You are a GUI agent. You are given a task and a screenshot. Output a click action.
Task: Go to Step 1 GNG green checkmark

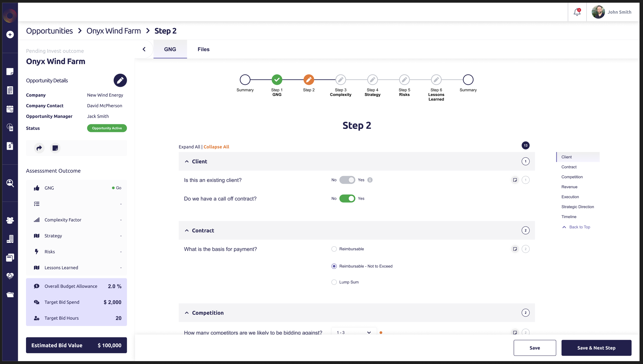[277, 80]
